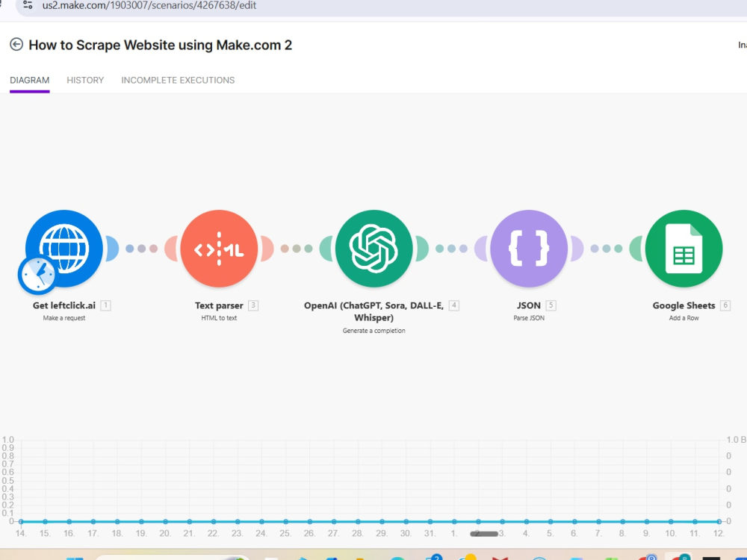Image resolution: width=747 pixels, height=560 pixels.
Task: Click the 'Add a Row' subtitle
Action: click(x=684, y=317)
